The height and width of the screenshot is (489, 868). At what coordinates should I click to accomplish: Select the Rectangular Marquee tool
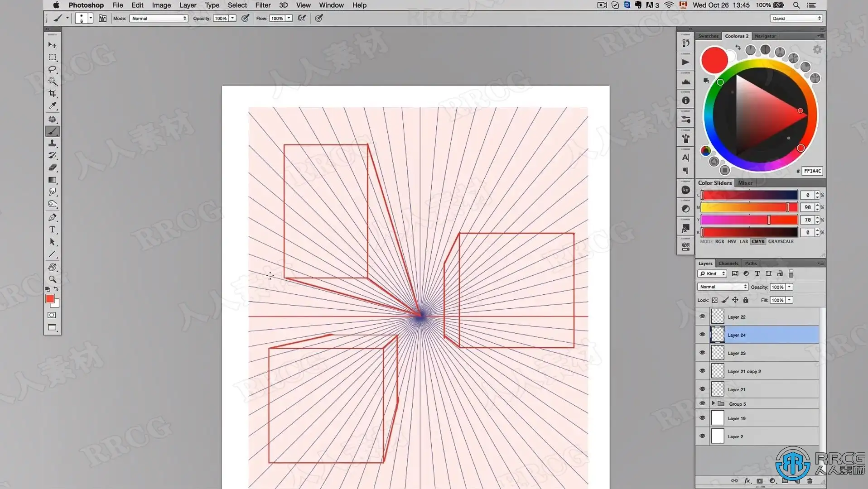(53, 58)
